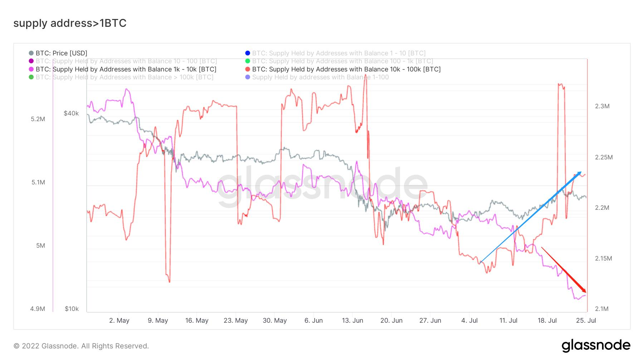Screen dimensions: 644x362
Task: Show the 'Balance 1 - 10 [BTC]' series label
Action: [339, 53]
